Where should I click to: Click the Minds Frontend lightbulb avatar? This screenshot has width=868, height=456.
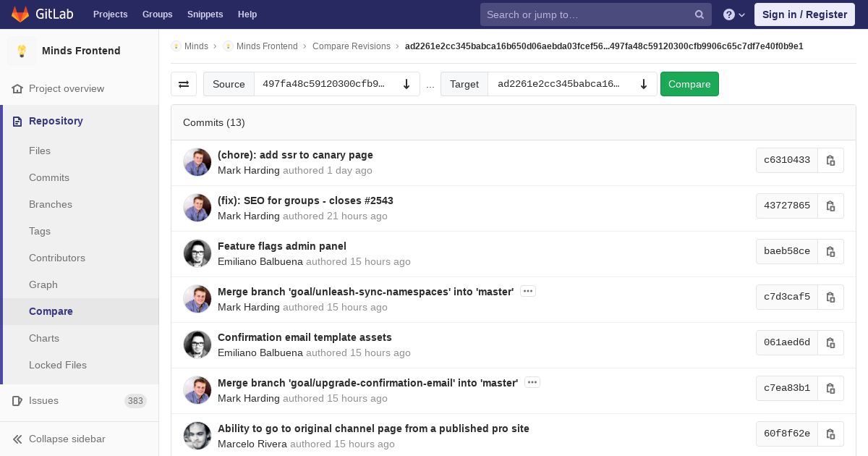click(22, 51)
